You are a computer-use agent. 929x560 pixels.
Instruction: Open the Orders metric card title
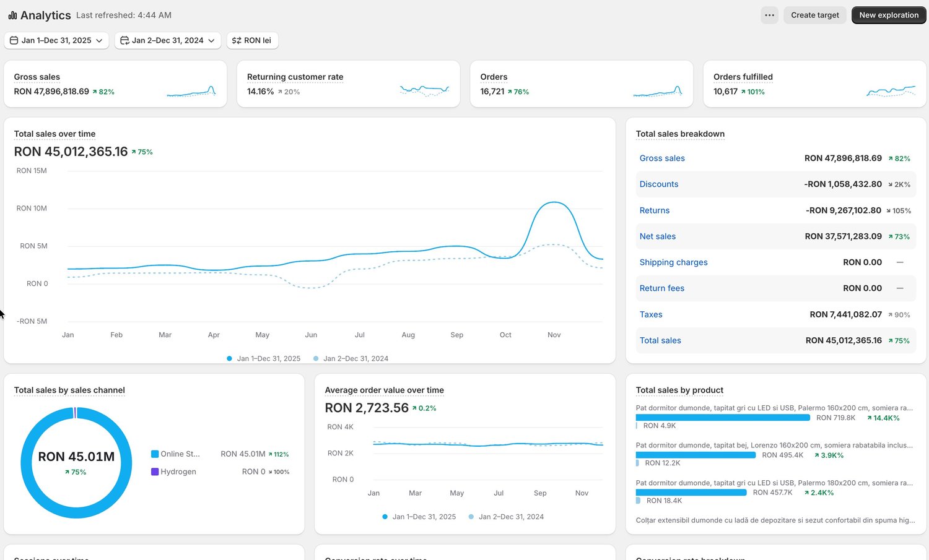(494, 77)
